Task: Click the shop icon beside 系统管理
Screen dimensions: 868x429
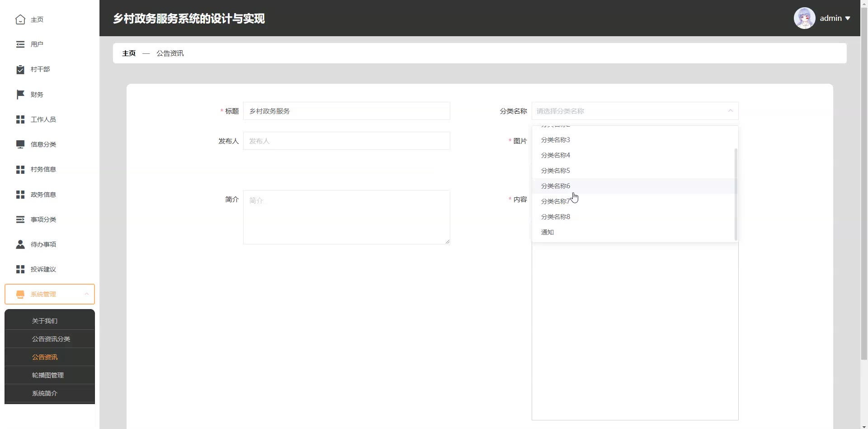Action: tap(20, 294)
